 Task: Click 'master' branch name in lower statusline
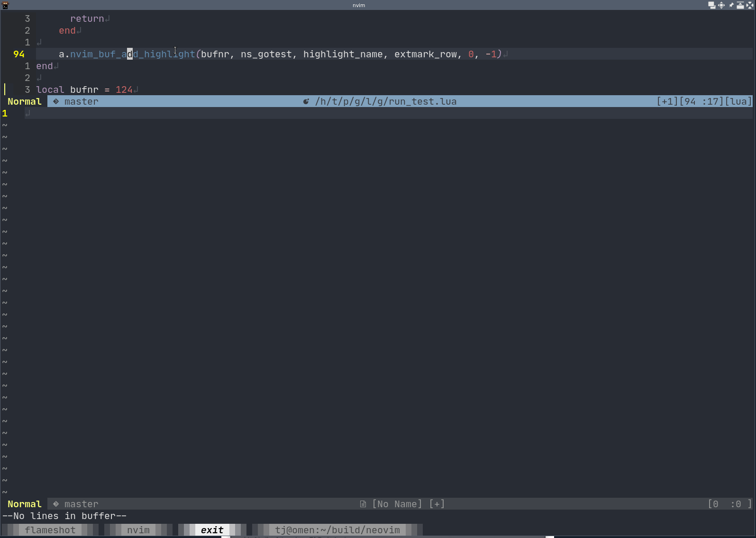(x=82, y=504)
